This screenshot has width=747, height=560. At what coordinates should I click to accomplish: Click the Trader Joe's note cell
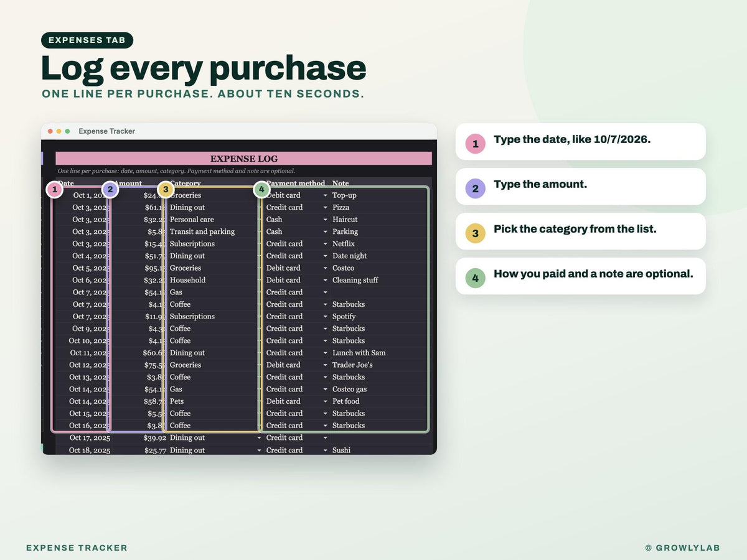coord(380,365)
